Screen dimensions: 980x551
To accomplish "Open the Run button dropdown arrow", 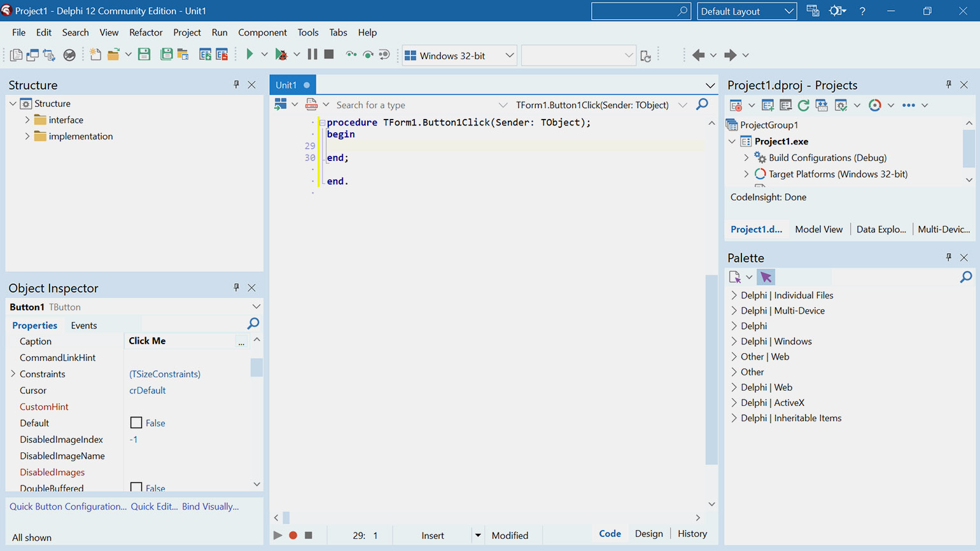I will point(264,55).
